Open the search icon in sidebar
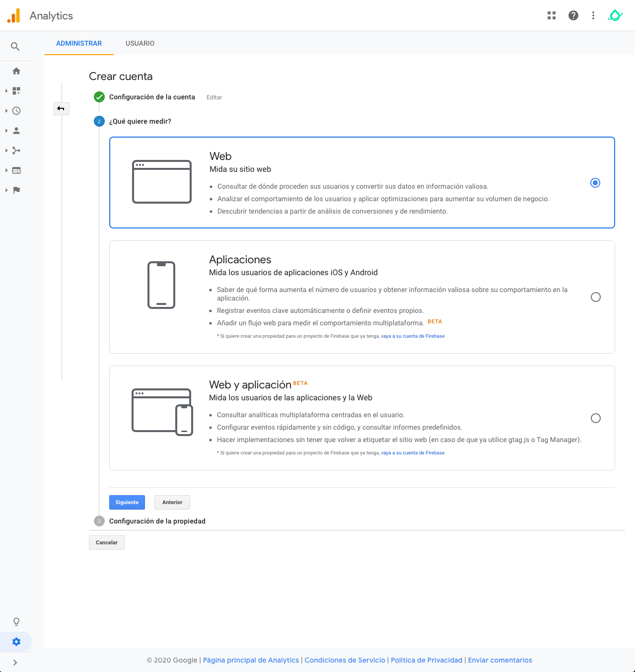The image size is (635, 672). pyautogui.click(x=15, y=47)
